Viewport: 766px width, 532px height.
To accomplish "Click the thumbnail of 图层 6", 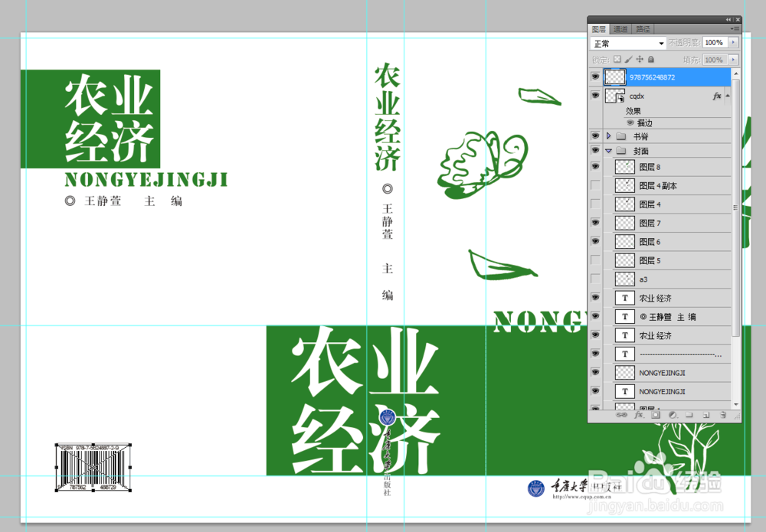I will (x=625, y=242).
